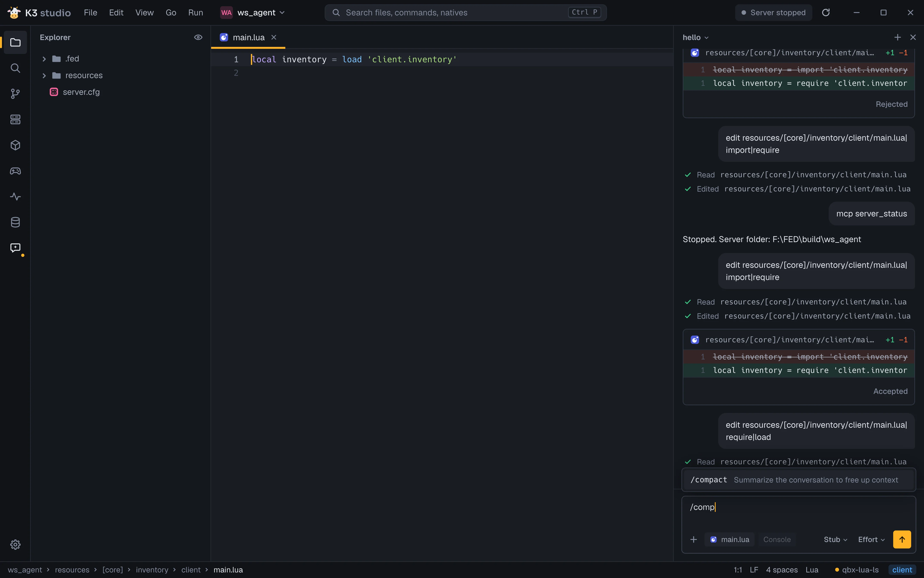
Task: Open the Search sidebar icon
Action: 15,68
